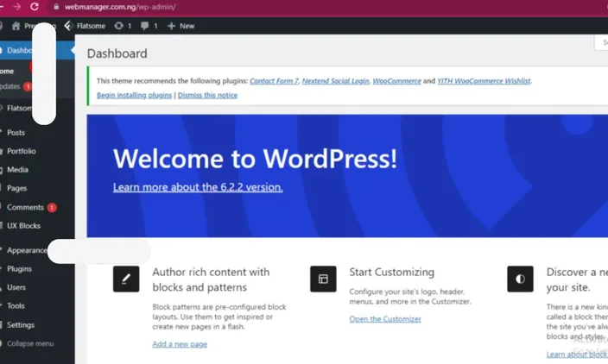Open Pages in the sidebar
Viewport: 608px width, 364px height.
[x=16, y=188]
